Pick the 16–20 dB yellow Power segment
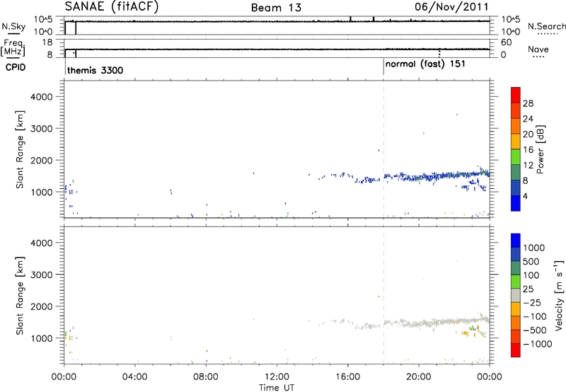The image size is (566, 392). (x=516, y=141)
